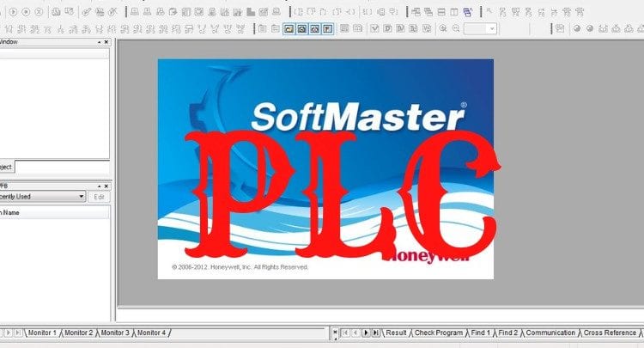Click the Stop mode circle icon
The width and height of the screenshot is (644, 348).
click(26, 12)
